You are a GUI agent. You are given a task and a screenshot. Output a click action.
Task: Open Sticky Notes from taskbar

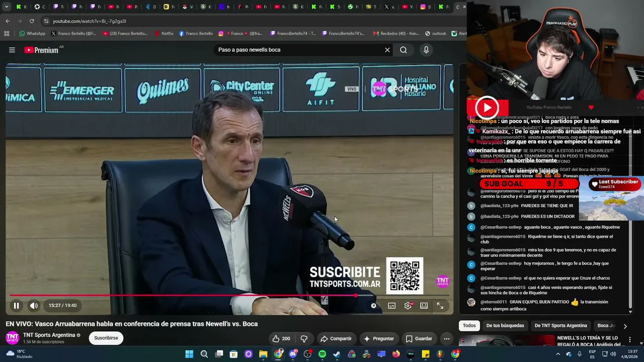click(x=426, y=354)
